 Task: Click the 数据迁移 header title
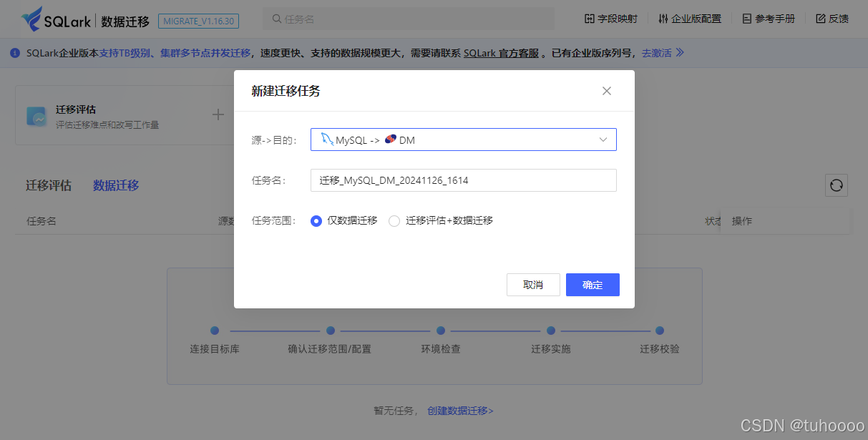[x=125, y=21]
